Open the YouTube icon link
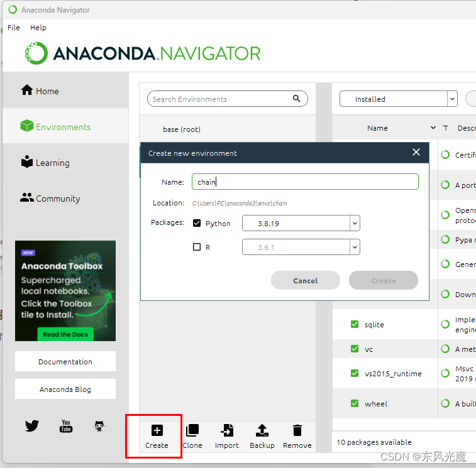The image size is (476, 468). (66, 426)
